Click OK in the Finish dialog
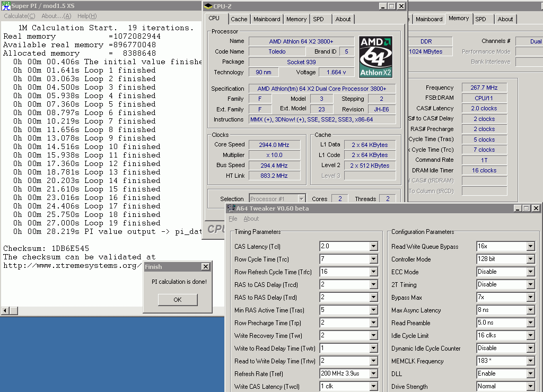543x392 pixels. (x=178, y=300)
